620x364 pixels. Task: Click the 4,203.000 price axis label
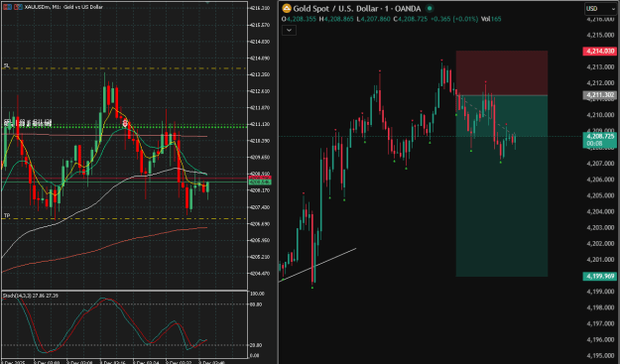600,228
